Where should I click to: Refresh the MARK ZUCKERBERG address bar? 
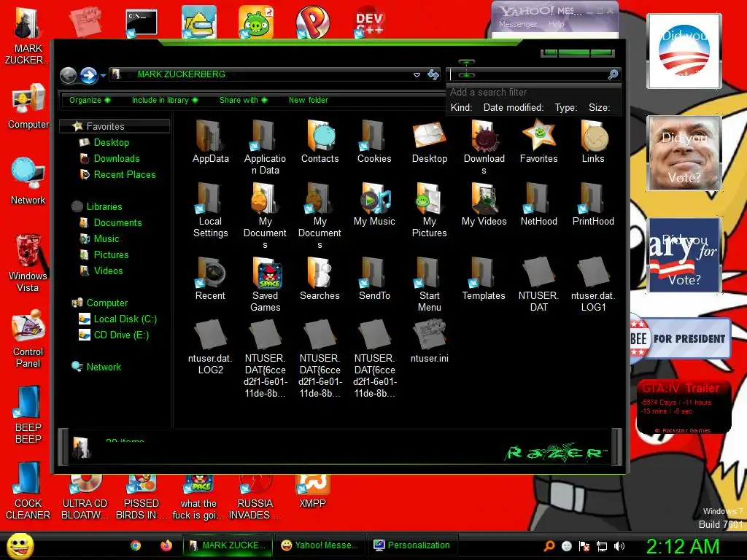433,74
